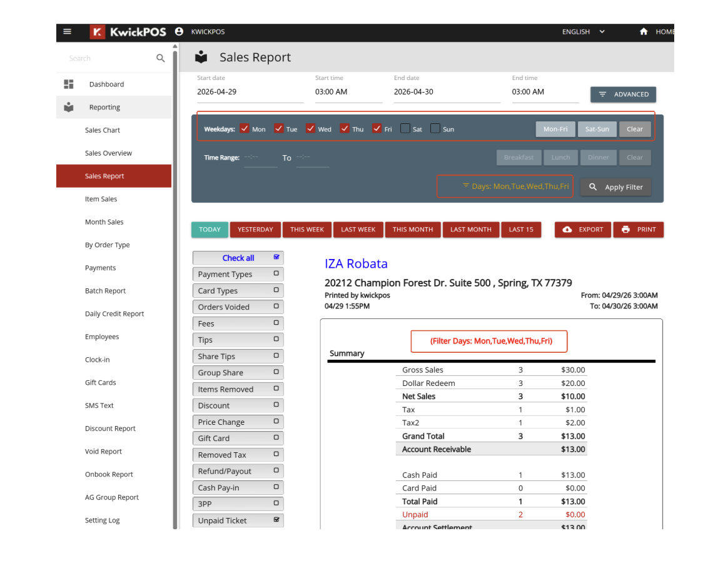Screen dimensions: 728x563
Task: Open Month Sales report
Action: point(114,222)
